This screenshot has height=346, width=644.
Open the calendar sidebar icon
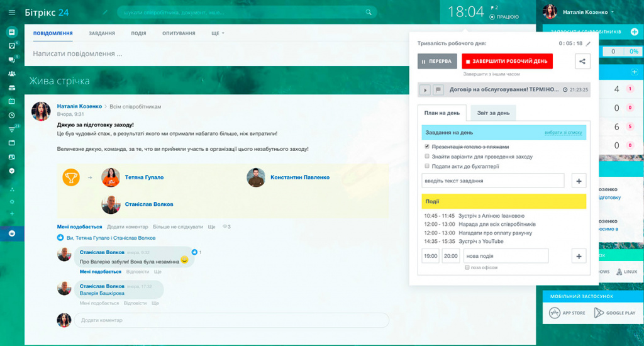tap(11, 101)
